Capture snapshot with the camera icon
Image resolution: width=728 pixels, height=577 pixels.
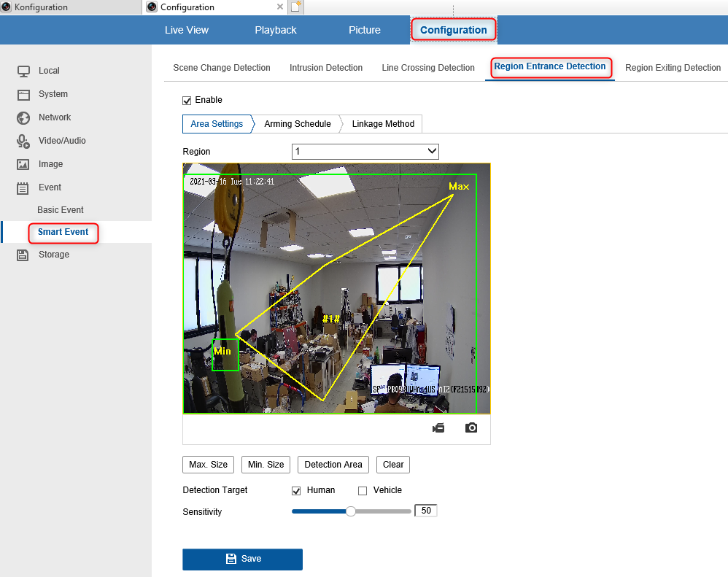(471, 427)
